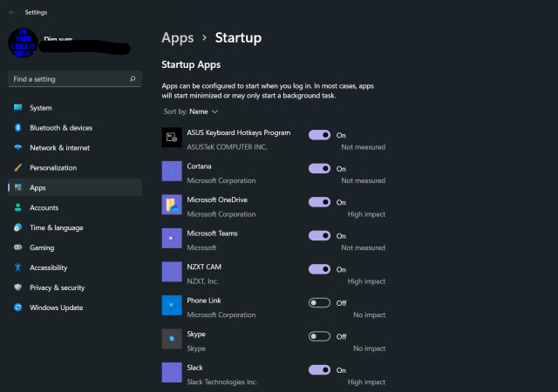This screenshot has height=392, width=558.
Task: Open the System settings category
Action: (75, 108)
